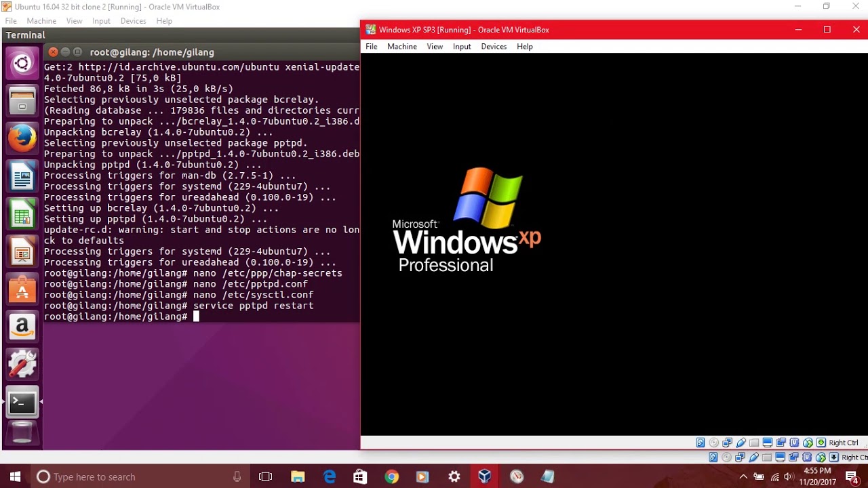Viewport: 868px width, 488px height.
Task: Open Input menu in Windows XP VM window
Action: pyautogui.click(x=462, y=46)
